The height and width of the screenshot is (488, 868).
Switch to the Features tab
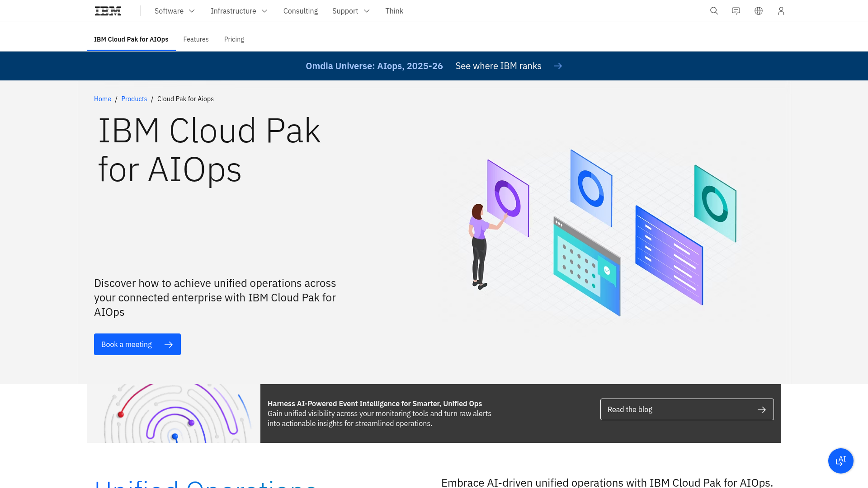(196, 39)
